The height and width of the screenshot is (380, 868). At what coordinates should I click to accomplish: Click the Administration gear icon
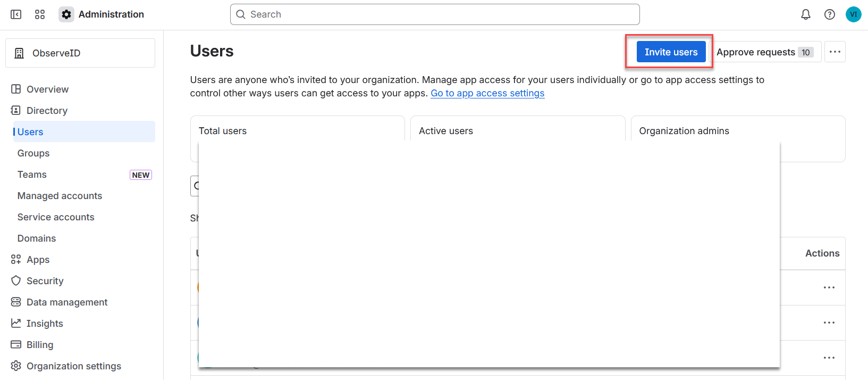66,14
